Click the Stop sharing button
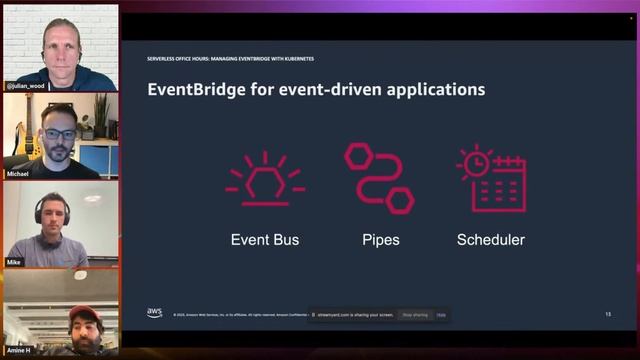 pos(415,315)
